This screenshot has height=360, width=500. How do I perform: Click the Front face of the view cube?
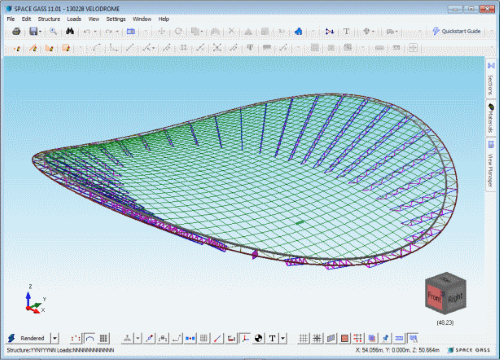[x=434, y=296]
